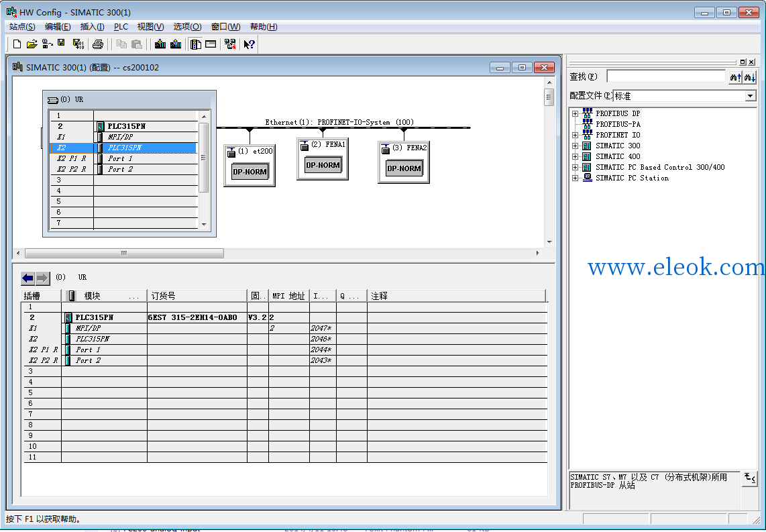Click the station view horizontal scrollbar thumb
The image size is (766, 532).
[x=125, y=253]
